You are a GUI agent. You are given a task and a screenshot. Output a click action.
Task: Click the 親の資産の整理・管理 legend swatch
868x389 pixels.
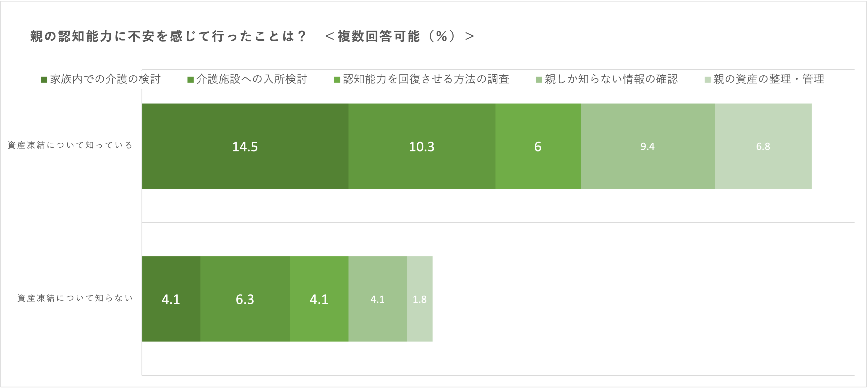tap(708, 80)
